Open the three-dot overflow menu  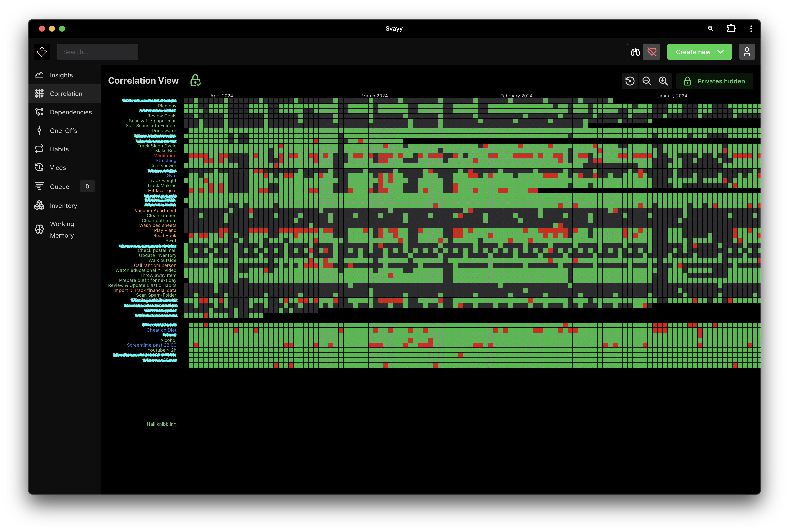click(x=751, y=29)
